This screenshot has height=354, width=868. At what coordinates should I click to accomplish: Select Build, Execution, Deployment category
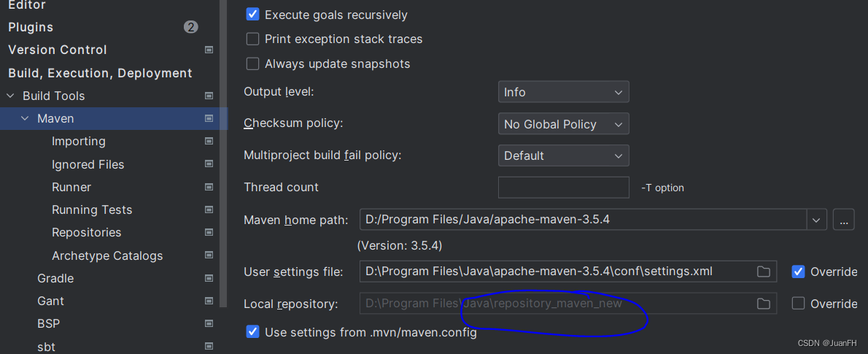100,73
